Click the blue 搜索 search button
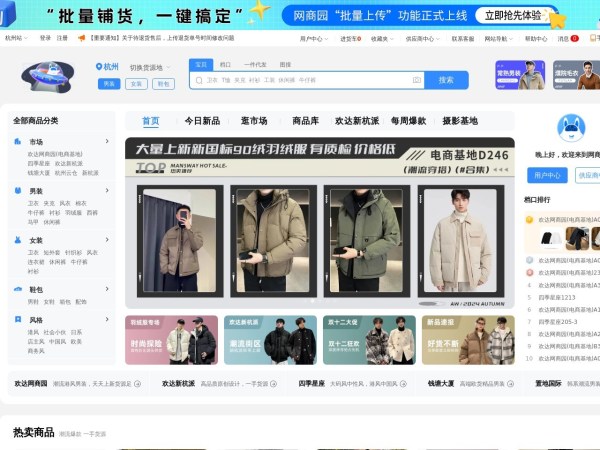This screenshot has height=450, width=600. 446,80
